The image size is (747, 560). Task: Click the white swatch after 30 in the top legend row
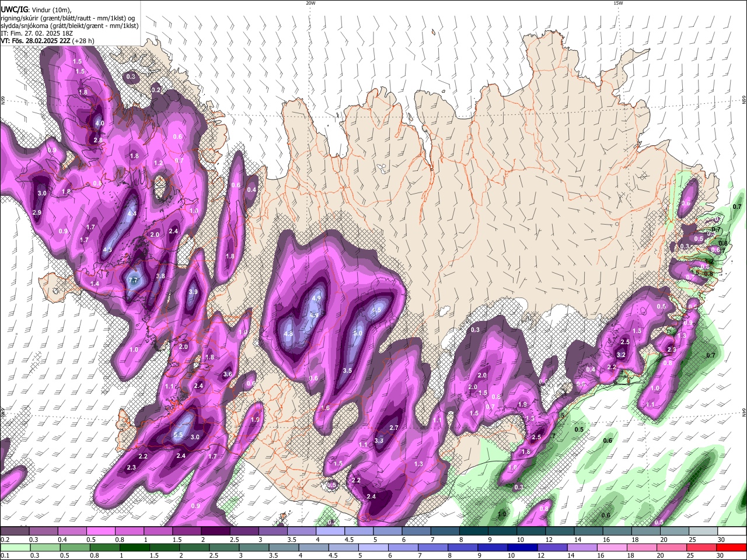(x=732, y=531)
